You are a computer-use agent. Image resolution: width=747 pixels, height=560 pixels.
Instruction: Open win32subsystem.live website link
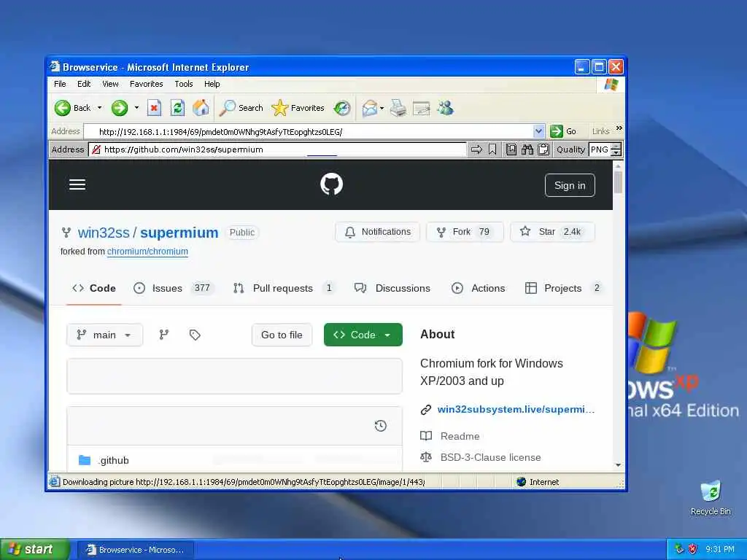point(516,409)
